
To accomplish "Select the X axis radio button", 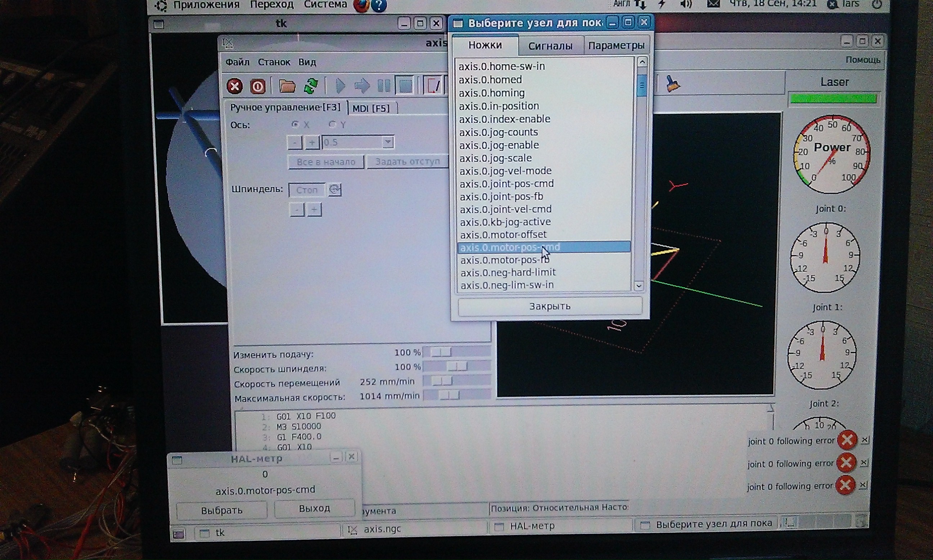I will 295,124.
